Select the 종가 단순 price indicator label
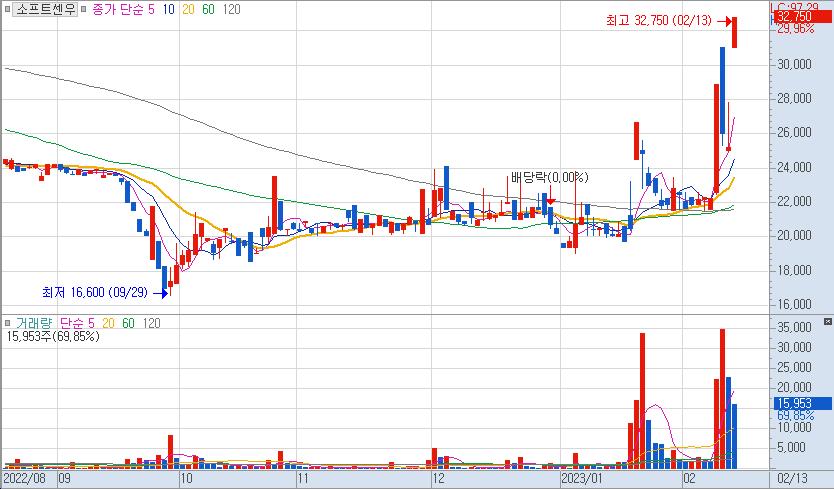Screen dimensions: 834x489 point(117,9)
